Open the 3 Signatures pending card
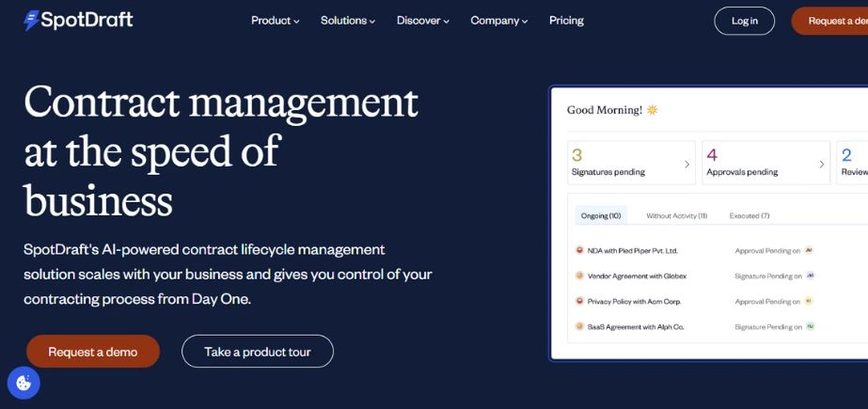The width and height of the screenshot is (868, 409). [x=631, y=162]
